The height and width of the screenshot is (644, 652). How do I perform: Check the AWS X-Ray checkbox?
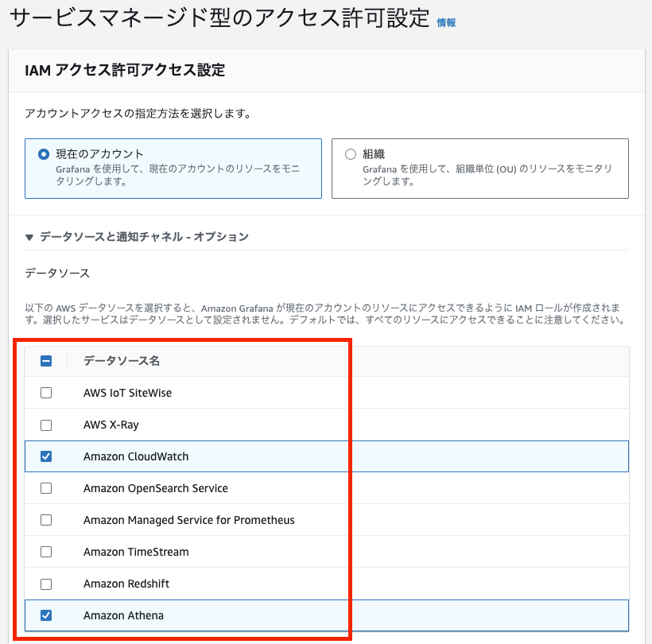pos(46,425)
